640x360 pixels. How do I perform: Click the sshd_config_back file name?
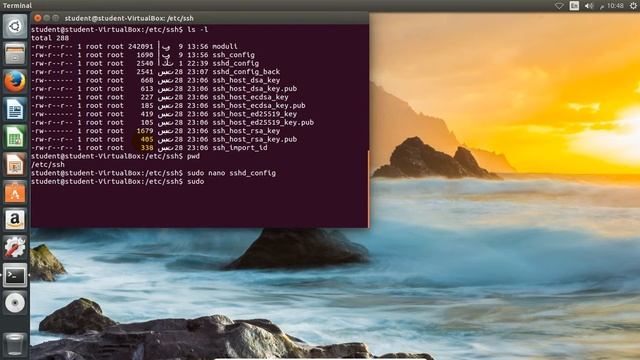[x=246, y=72]
